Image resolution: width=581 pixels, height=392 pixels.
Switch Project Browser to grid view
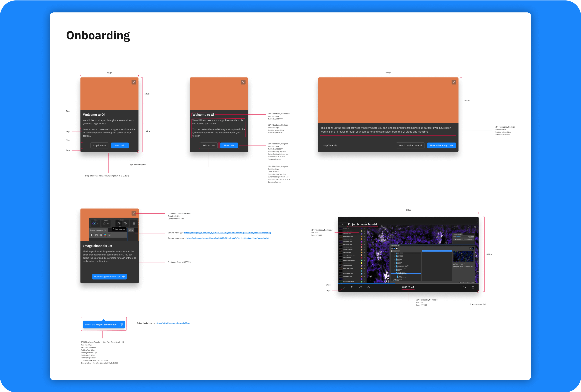coord(470,248)
